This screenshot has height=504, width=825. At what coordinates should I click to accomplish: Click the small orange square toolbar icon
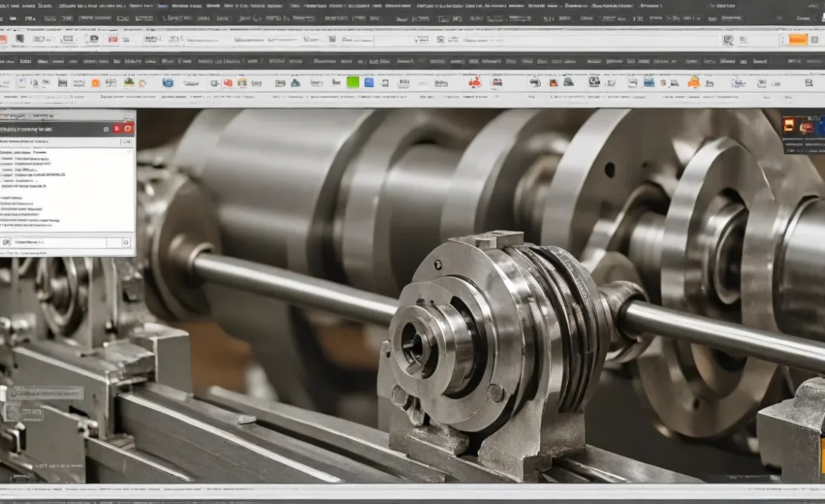click(x=95, y=83)
